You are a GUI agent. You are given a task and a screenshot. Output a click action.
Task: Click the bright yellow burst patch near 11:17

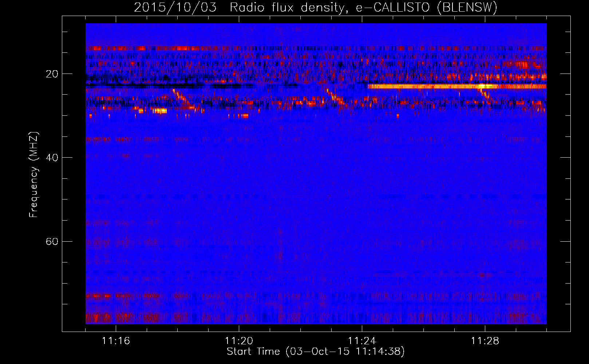pyautogui.click(x=160, y=111)
